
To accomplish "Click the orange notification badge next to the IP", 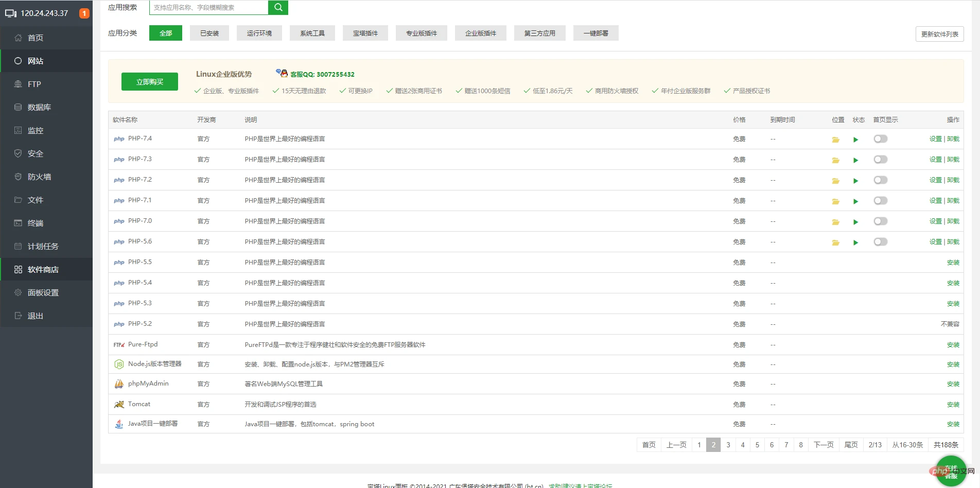I will [84, 13].
